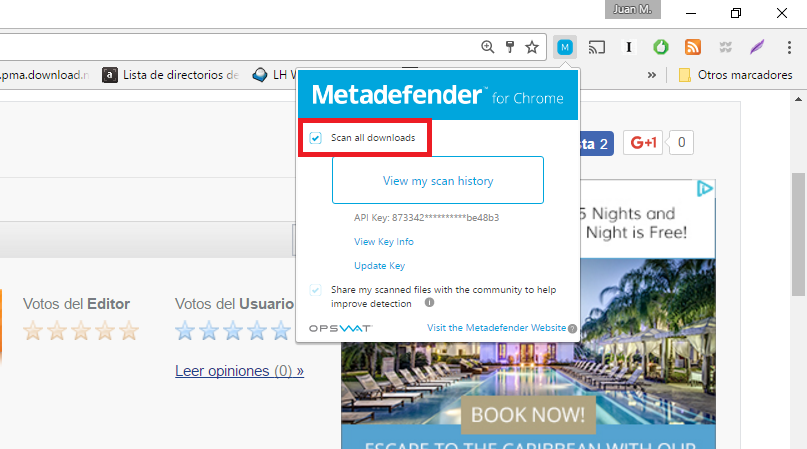Click BOOK NOW! on the advertisement
807x449 pixels.
click(x=528, y=415)
